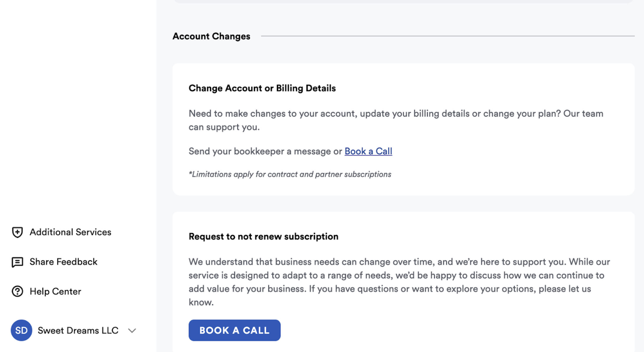Click the Account Changes section heading

pos(211,36)
